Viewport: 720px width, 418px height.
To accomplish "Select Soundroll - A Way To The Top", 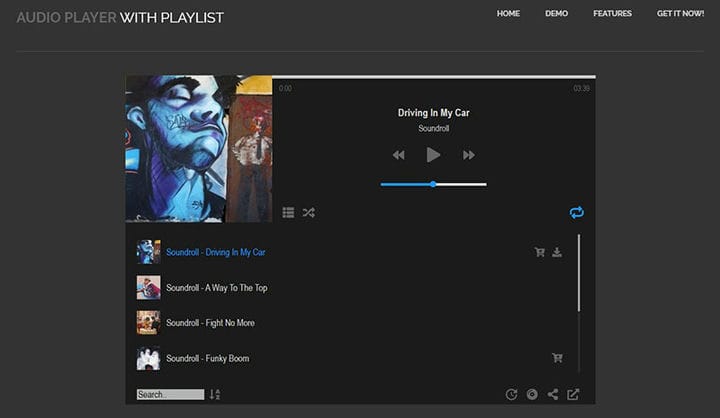I will [x=217, y=288].
